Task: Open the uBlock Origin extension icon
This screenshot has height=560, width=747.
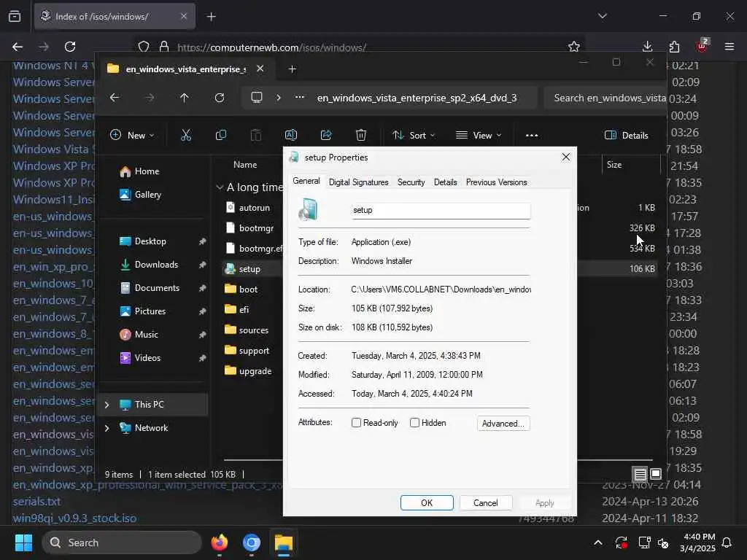Action: [x=703, y=46]
